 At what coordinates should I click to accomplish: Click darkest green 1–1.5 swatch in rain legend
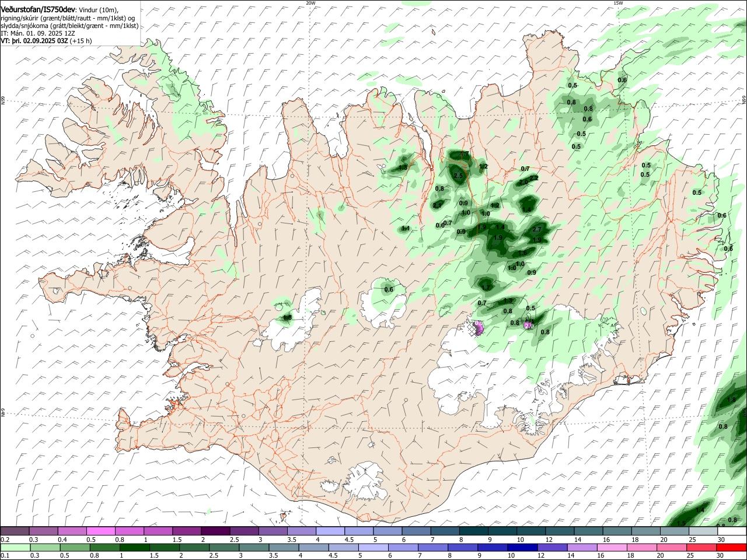point(135,548)
